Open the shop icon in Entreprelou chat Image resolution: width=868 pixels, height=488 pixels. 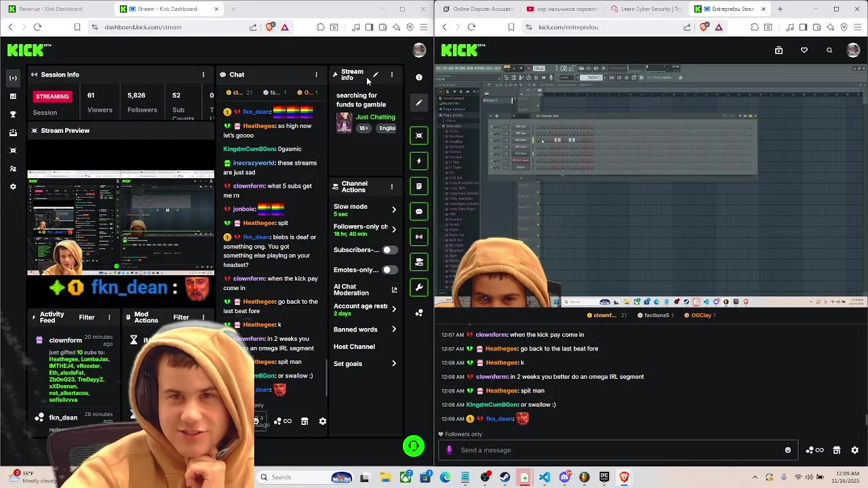tap(837, 450)
